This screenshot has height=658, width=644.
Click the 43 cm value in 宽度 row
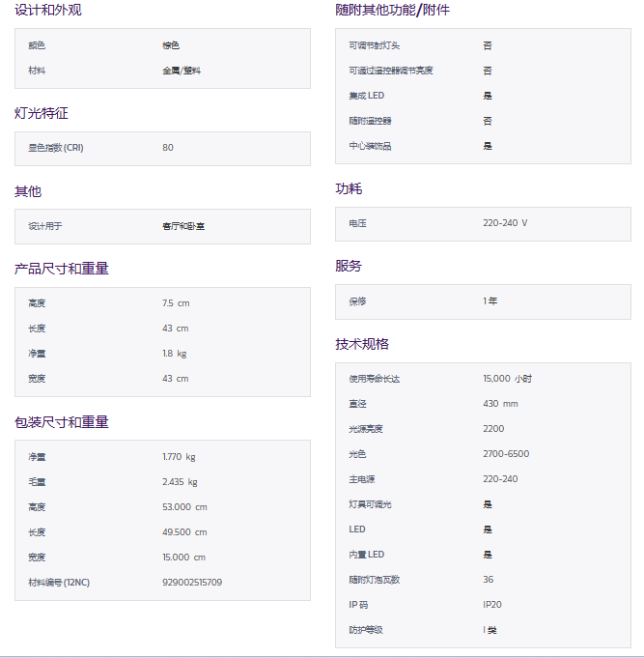point(176,379)
